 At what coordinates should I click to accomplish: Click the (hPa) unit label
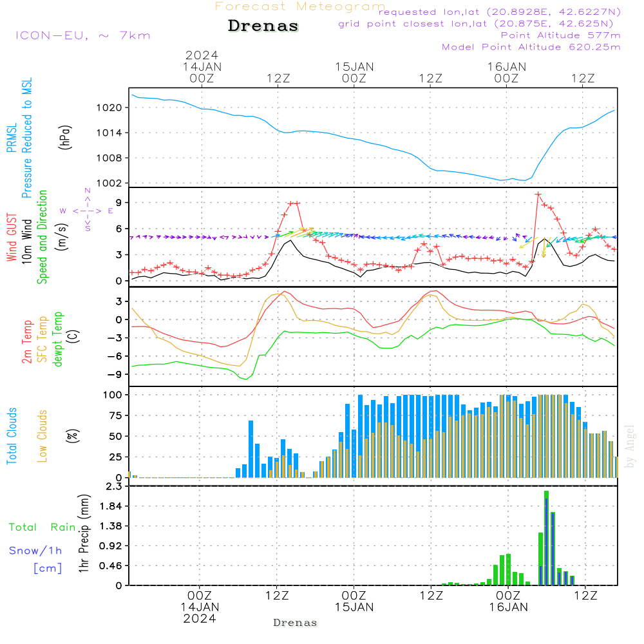tap(65, 137)
